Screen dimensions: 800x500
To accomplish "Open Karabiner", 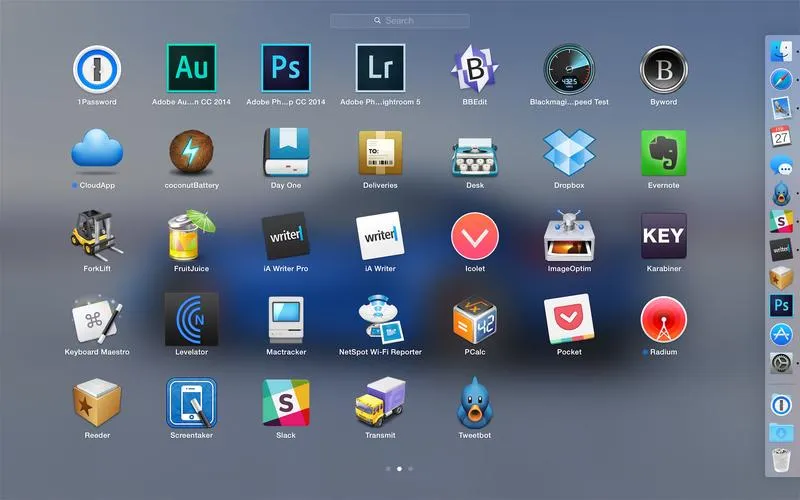I will click(x=663, y=235).
